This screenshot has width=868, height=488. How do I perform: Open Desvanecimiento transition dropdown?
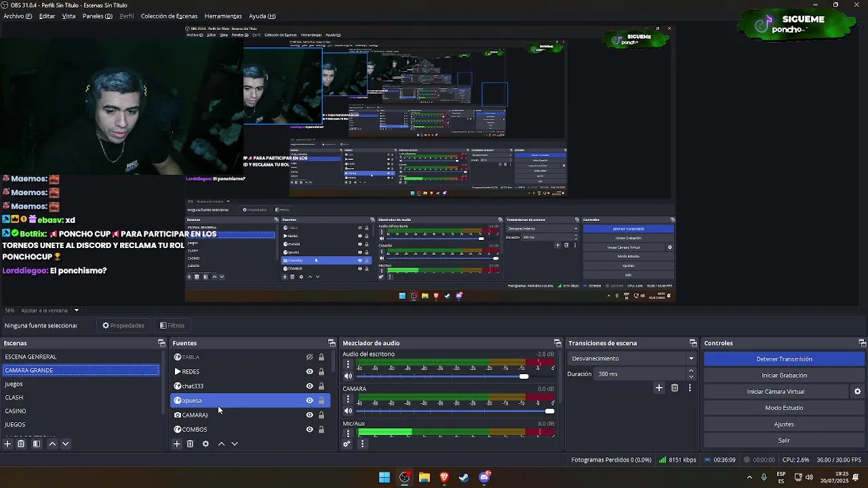click(633, 359)
